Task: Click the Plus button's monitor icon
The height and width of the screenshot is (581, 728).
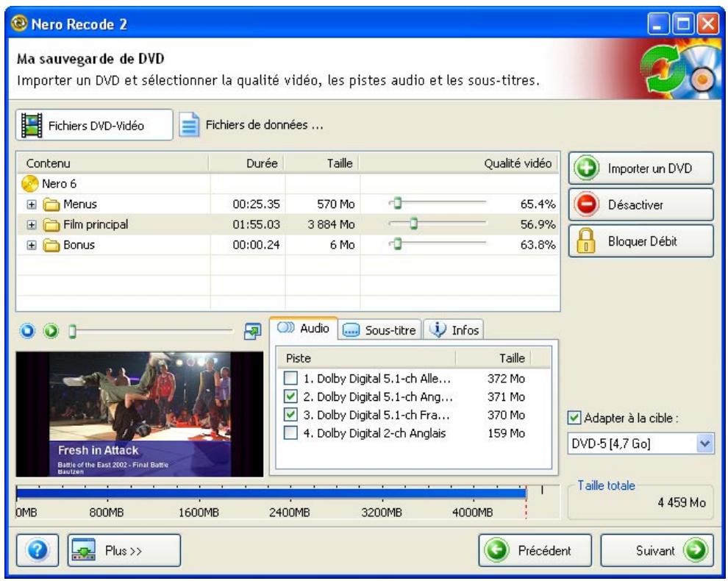Action: (x=84, y=550)
